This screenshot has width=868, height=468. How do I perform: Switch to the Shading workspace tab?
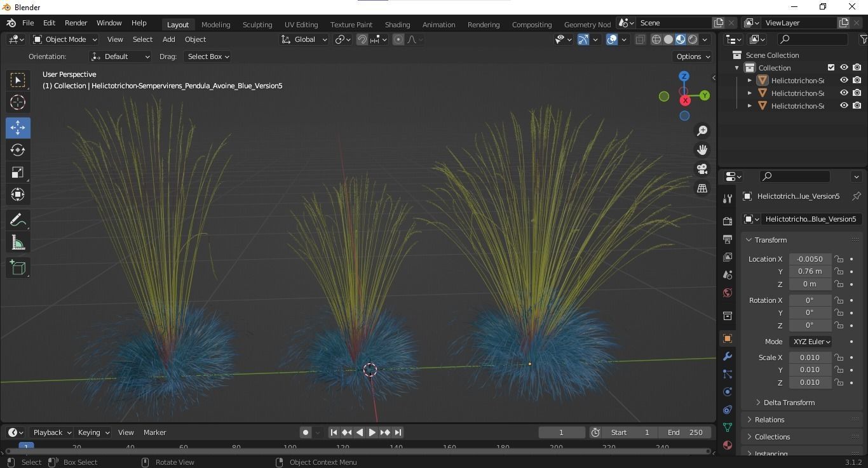[x=397, y=25]
